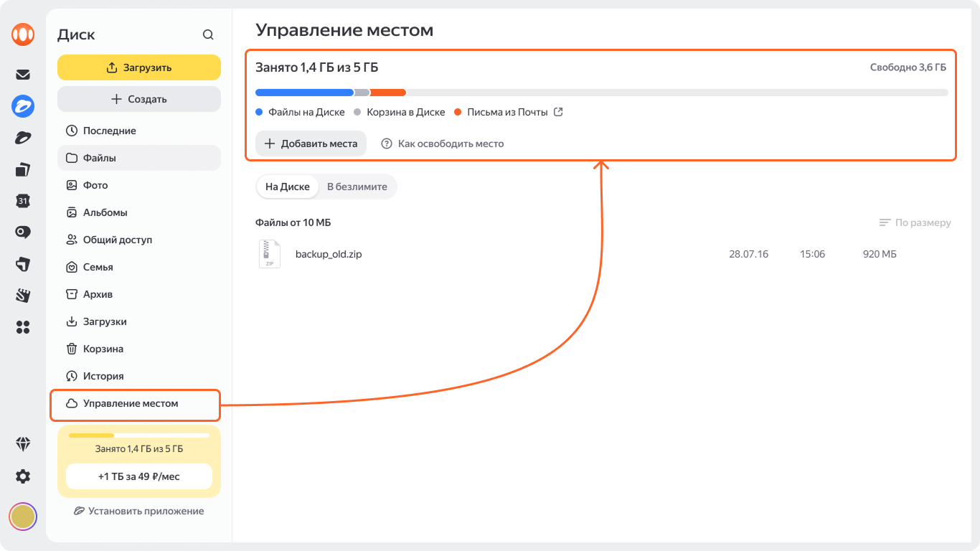Open the Calendar icon showing 31
This screenshot has width=980, height=551.
(23, 201)
